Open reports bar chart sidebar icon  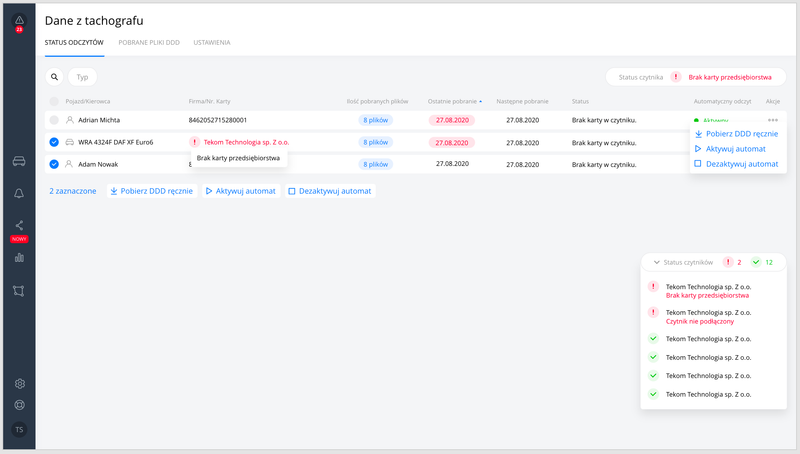[x=18, y=258]
